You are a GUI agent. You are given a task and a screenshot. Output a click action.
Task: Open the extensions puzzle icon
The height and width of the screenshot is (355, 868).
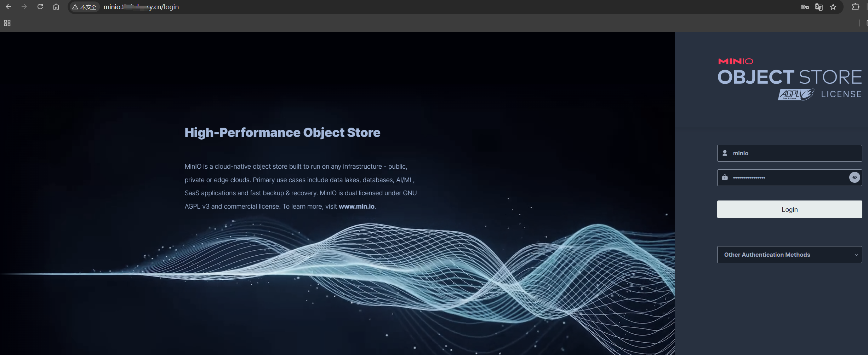pos(856,7)
